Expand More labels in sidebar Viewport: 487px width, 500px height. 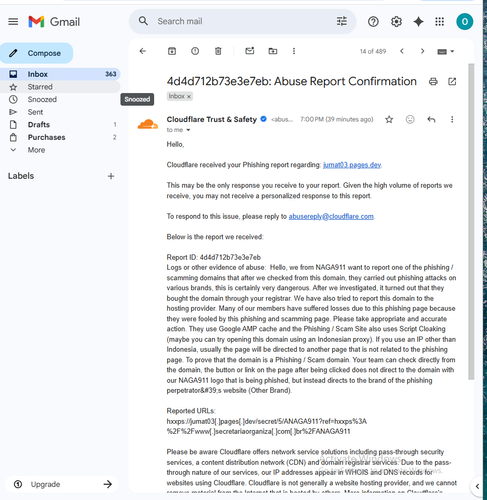pyautogui.click(x=36, y=150)
